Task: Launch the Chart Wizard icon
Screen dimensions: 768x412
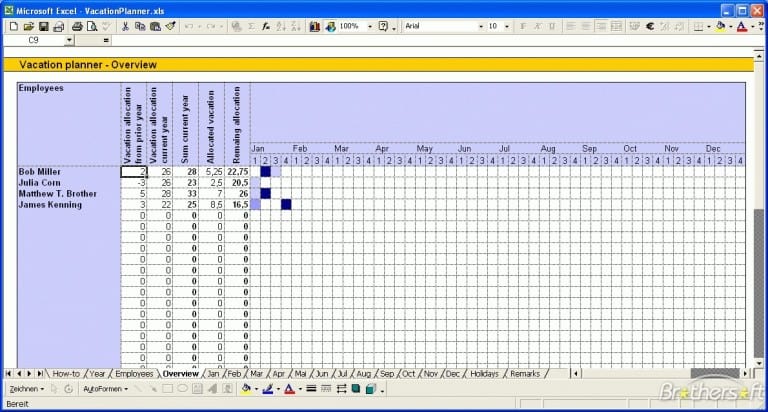Action: click(x=314, y=26)
